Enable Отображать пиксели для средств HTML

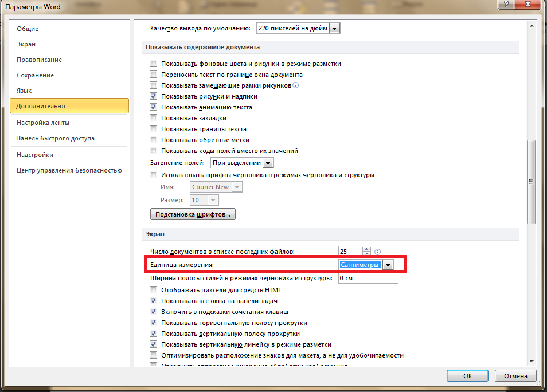coord(153,290)
